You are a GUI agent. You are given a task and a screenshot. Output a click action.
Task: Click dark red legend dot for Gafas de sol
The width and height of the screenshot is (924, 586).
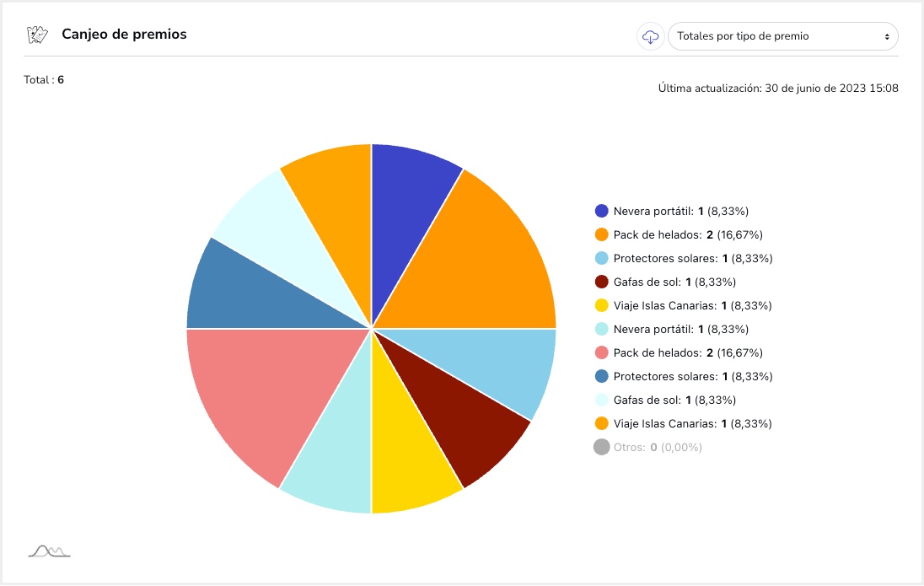click(x=602, y=282)
